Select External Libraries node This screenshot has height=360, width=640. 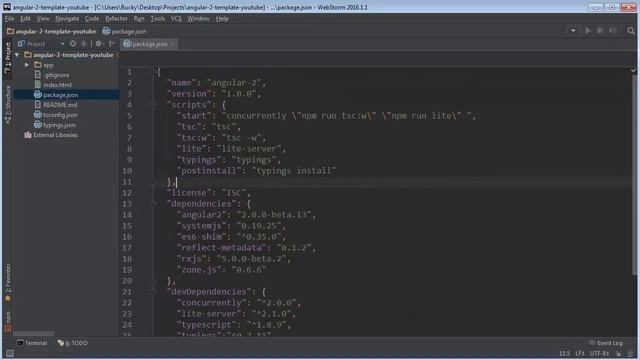tap(51, 135)
